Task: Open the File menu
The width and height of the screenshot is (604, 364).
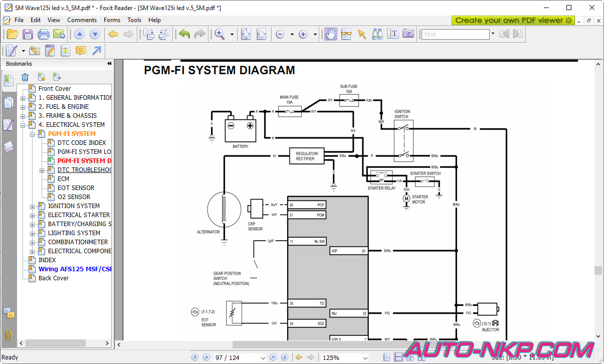Action: pyautogui.click(x=19, y=20)
